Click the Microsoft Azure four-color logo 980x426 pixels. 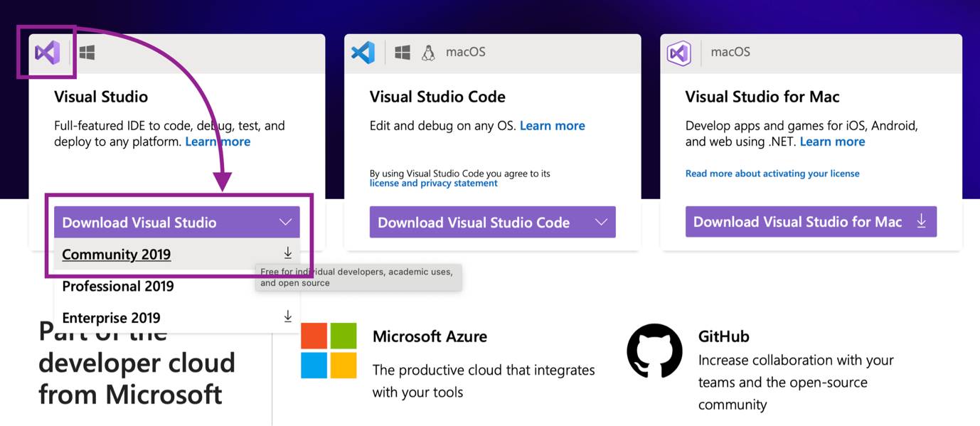[329, 351]
